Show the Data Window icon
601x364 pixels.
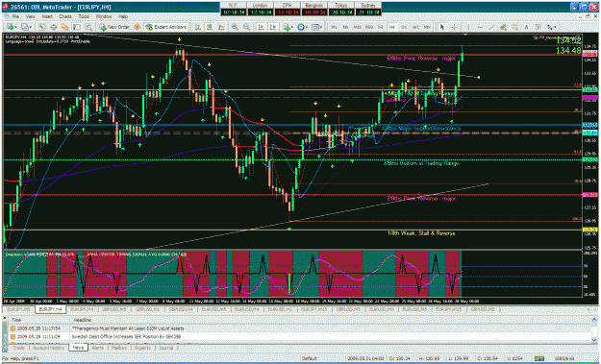(54, 27)
